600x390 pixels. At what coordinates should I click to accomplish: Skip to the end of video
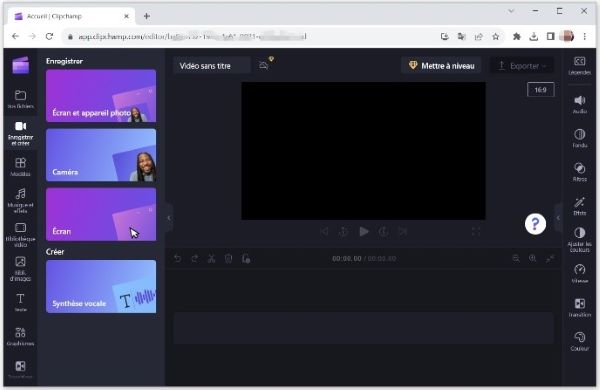pyautogui.click(x=403, y=231)
